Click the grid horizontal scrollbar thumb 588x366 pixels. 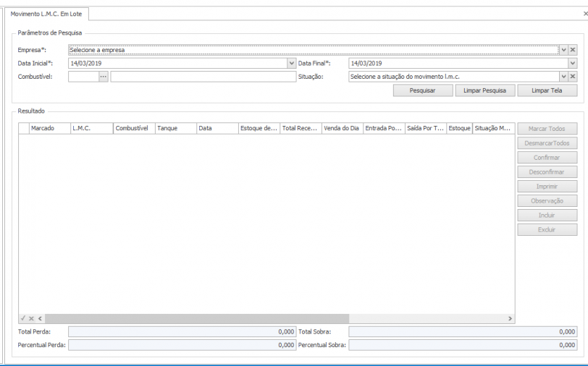pos(197,318)
